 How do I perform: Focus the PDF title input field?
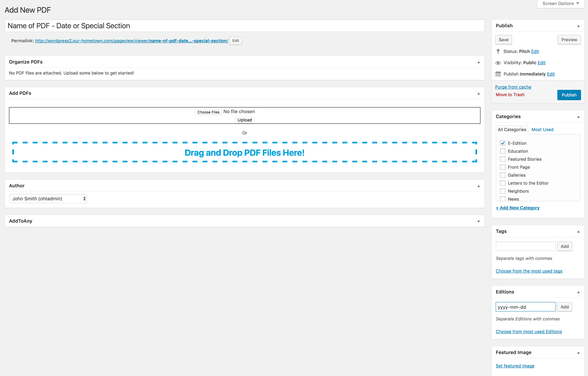click(245, 26)
